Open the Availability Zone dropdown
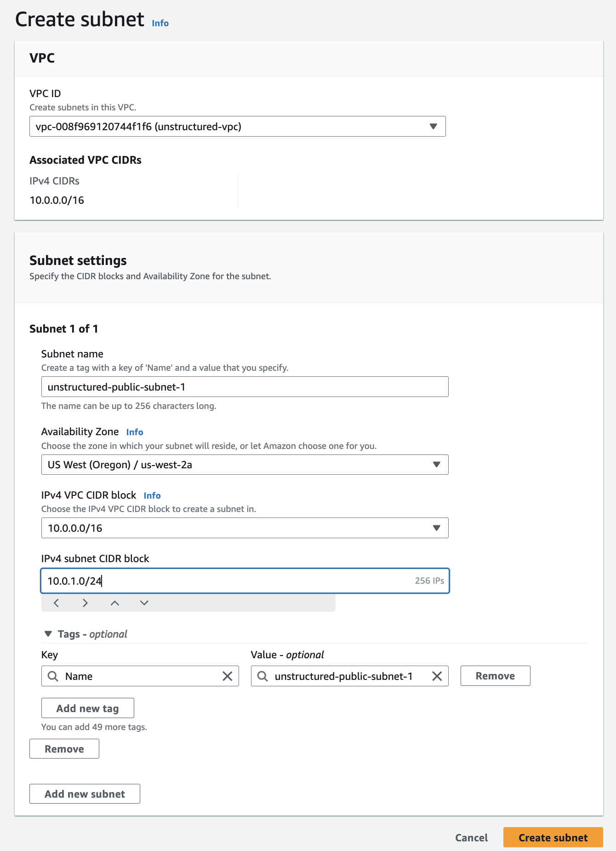This screenshot has width=616, height=851. click(x=245, y=465)
